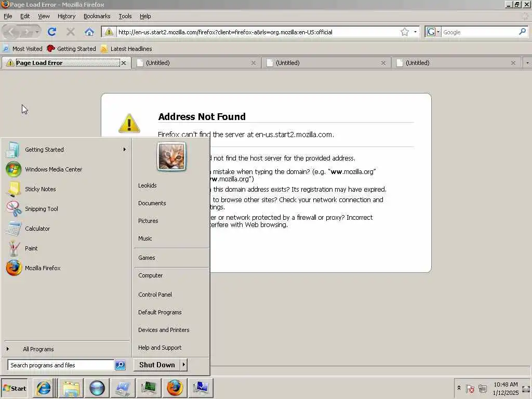The height and width of the screenshot is (399, 532).
Task: Open back/forward history dropdown arrow
Action: [37, 32]
